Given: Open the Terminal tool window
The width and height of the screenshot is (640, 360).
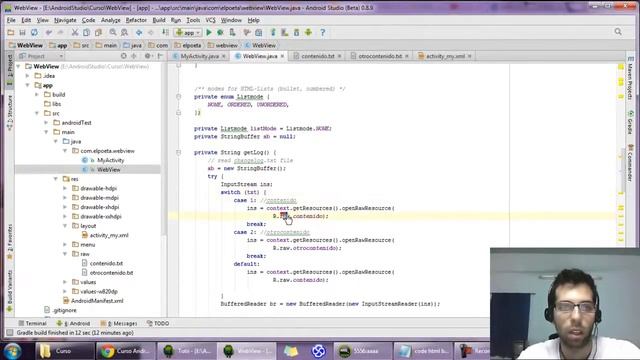Looking at the screenshot, I should 33,323.
